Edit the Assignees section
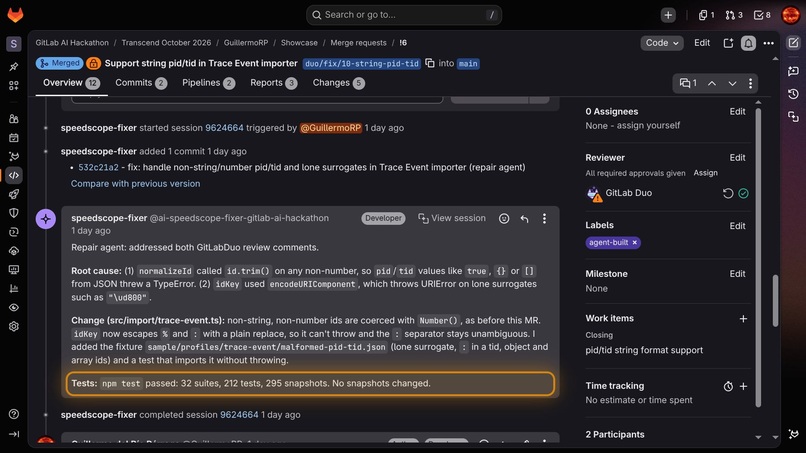This screenshot has height=453, width=806. tap(737, 112)
